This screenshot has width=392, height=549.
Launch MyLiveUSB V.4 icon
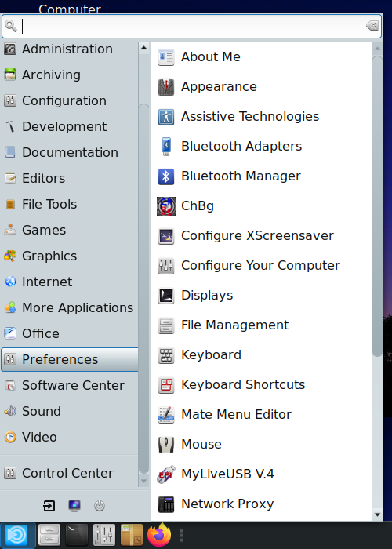pyautogui.click(x=166, y=474)
